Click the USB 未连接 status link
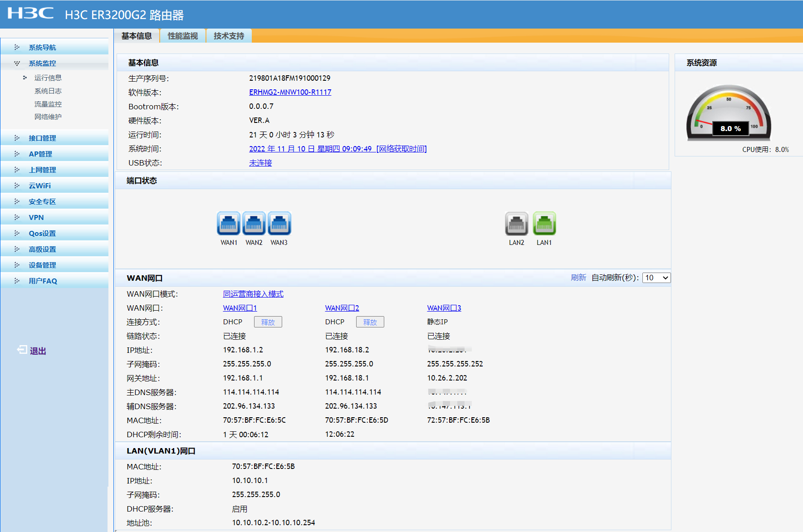The width and height of the screenshot is (803, 532). coord(260,163)
